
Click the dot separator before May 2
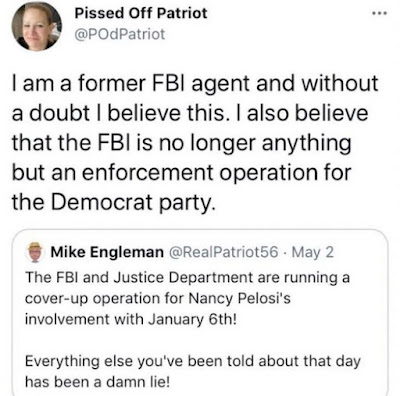coord(285,253)
